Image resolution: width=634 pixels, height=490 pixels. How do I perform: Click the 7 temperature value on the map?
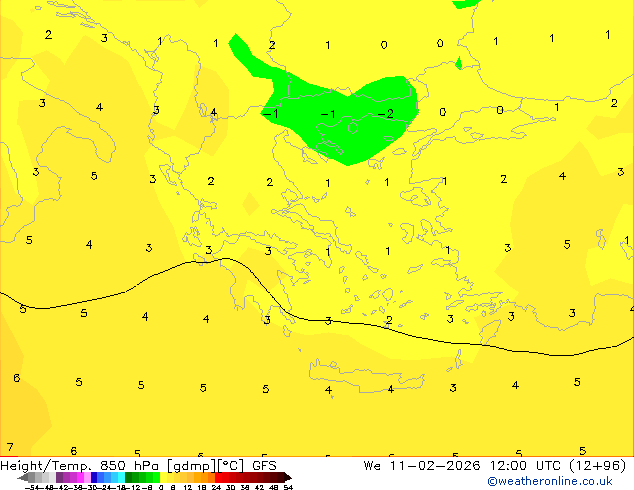click(x=10, y=447)
